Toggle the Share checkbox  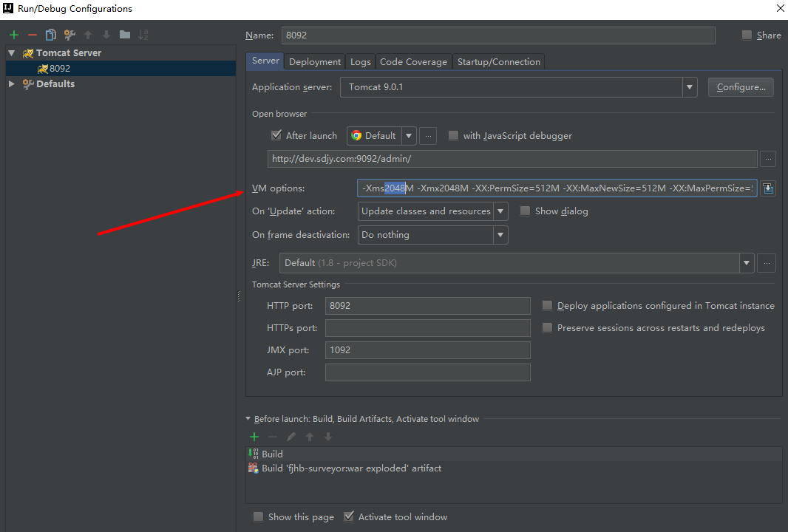pyautogui.click(x=747, y=35)
